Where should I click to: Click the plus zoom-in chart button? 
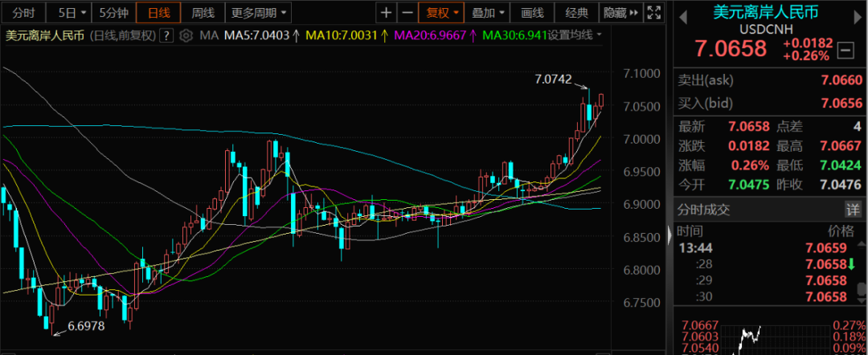[387, 13]
